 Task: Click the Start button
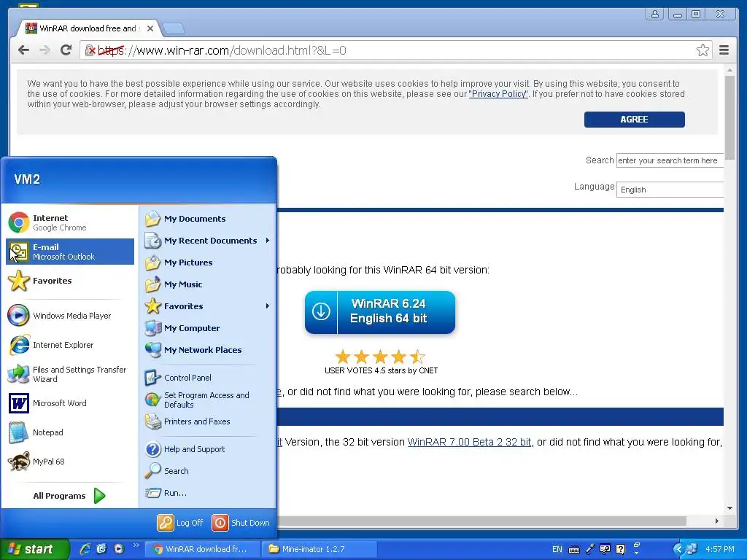34,549
